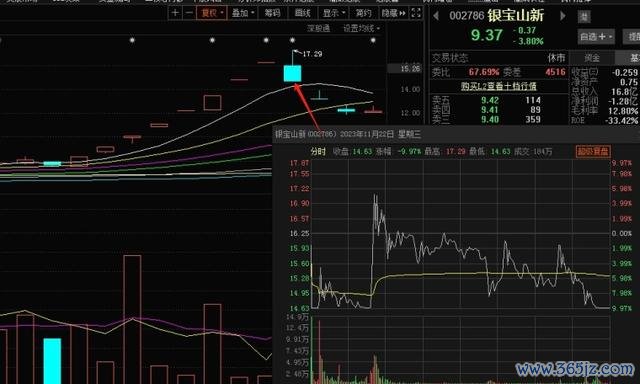Click 购买L2查看十档行情 link
640x384 pixels.
click(498, 87)
